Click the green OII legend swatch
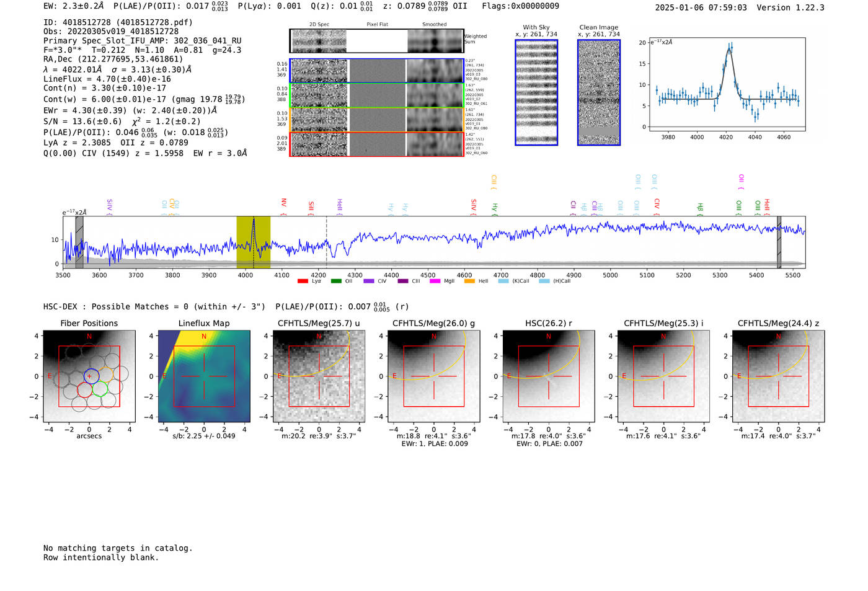 [336, 281]
